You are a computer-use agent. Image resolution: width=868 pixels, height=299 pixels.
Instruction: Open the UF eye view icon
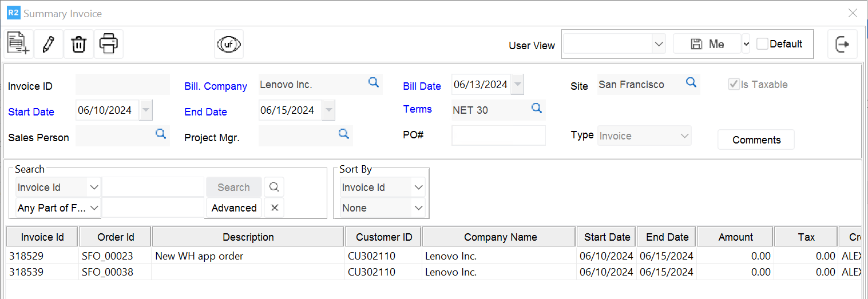229,44
